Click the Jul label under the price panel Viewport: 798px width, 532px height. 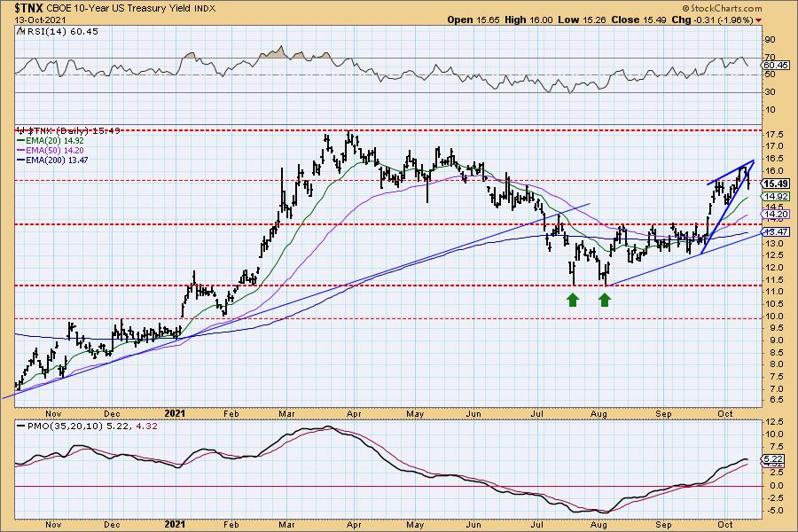537,414
